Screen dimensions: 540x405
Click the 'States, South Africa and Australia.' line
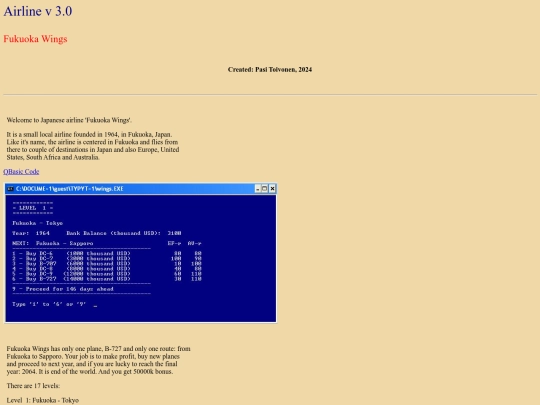pyautogui.click(x=53, y=157)
